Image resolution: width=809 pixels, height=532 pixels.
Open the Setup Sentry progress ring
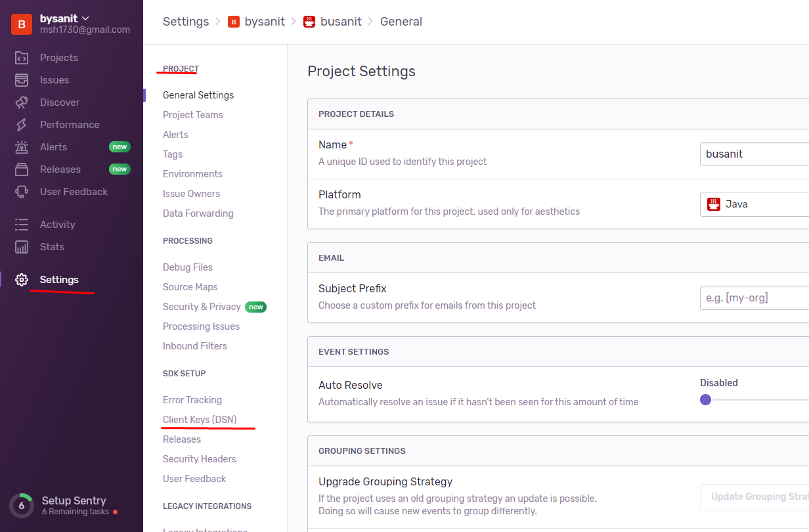pyautogui.click(x=22, y=506)
